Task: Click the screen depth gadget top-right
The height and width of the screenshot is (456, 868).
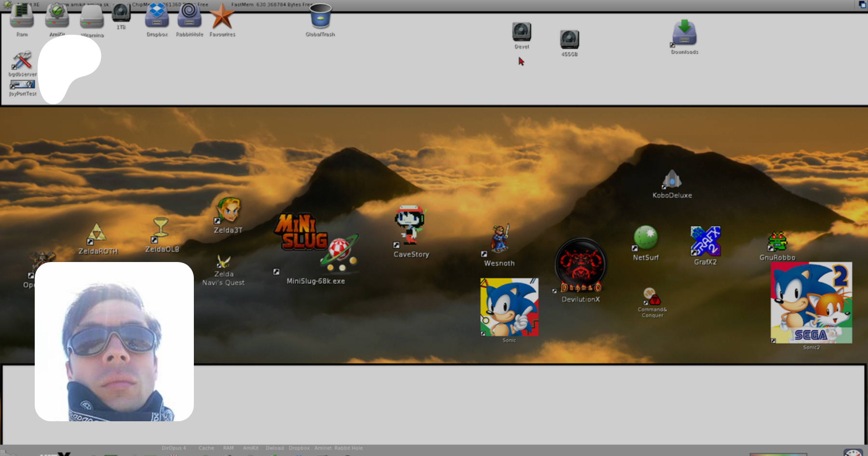Action: click(862, 5)
